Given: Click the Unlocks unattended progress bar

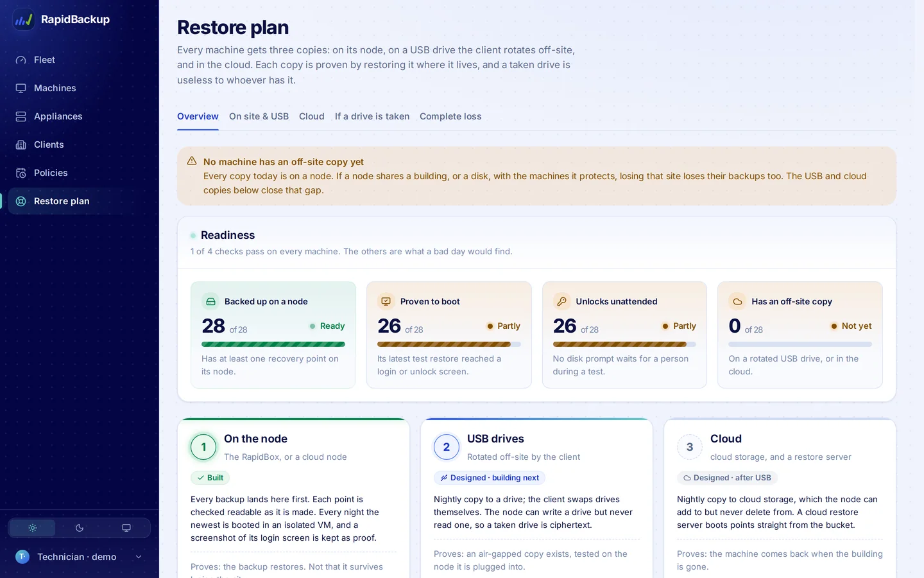Looking at the screenshot, I should (x=624, y=344).
